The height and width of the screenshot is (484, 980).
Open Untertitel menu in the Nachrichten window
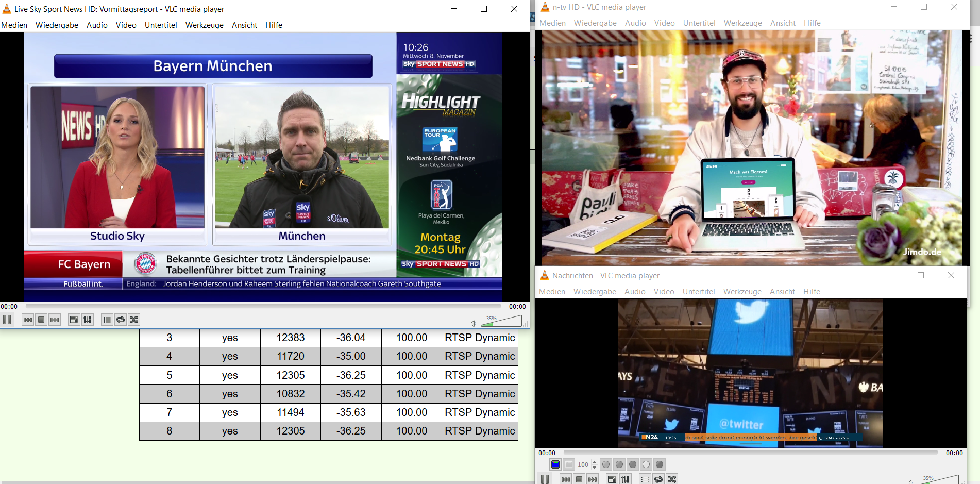pos(699,292)
